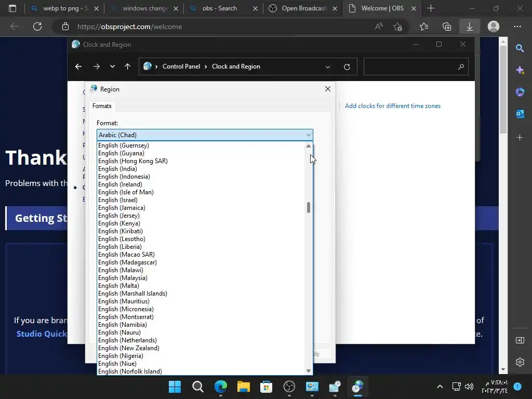Click the Edge address bar URL

click(x=129, y=26)
